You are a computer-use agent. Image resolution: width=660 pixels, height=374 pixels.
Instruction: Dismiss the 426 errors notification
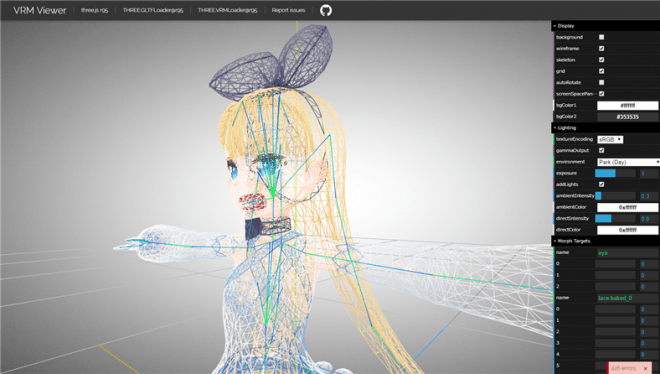tap(645, 369)
